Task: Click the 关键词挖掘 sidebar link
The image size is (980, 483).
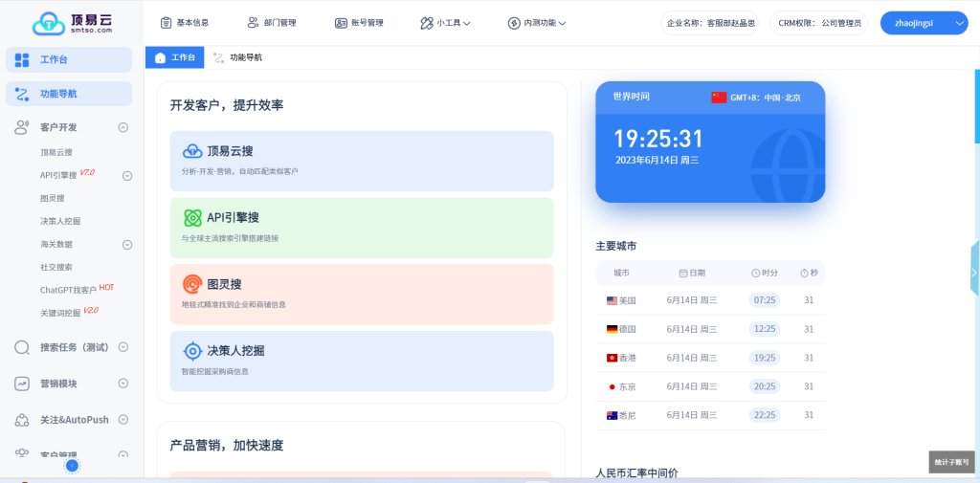Action: pos(59,312)
